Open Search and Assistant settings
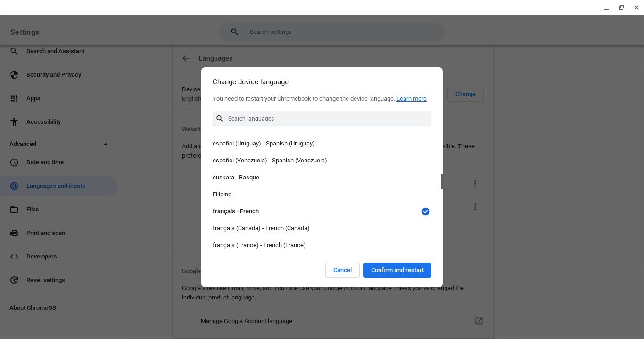Image resolution: width=644 pixels, height=339 pixels. (x=55, y=51)
